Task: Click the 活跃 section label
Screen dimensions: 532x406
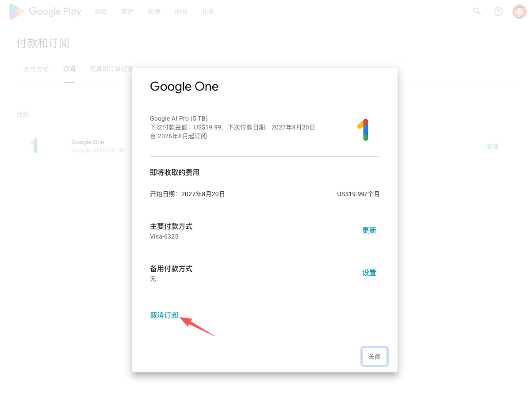Action: (23, 114)
